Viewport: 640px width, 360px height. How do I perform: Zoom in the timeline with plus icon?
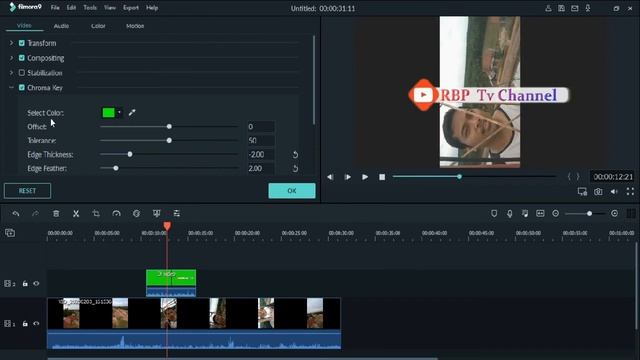point(614,213)
